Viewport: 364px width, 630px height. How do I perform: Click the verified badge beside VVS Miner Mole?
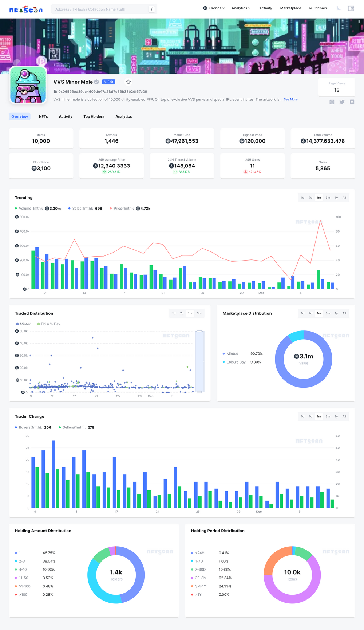click(x=96, y=82)
